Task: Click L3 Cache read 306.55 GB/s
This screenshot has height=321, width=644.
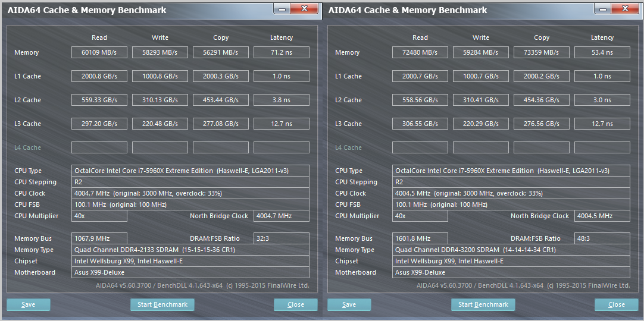Action: (x=420, y=124)
